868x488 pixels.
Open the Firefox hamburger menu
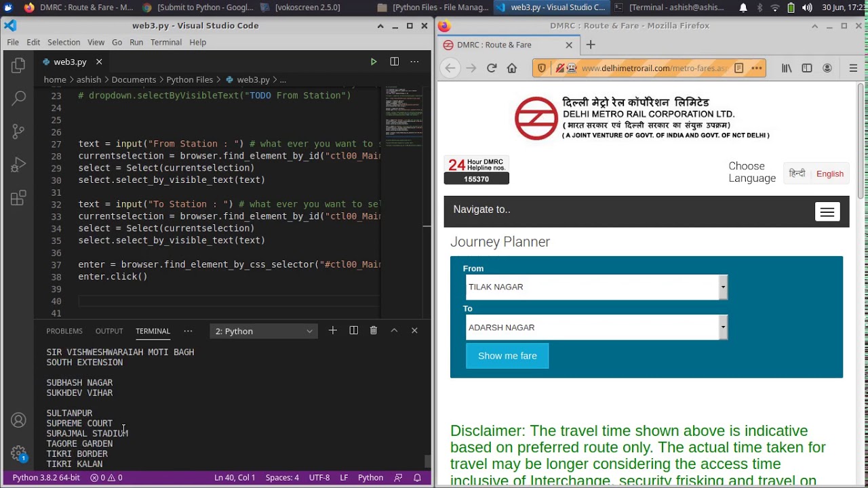click(x=853, y=68)
